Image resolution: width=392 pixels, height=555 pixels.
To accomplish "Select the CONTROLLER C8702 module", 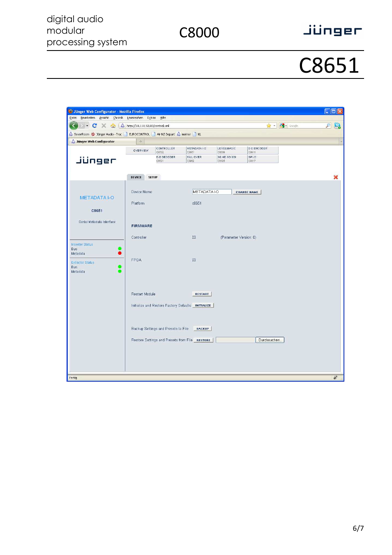I will coord(171,150).
